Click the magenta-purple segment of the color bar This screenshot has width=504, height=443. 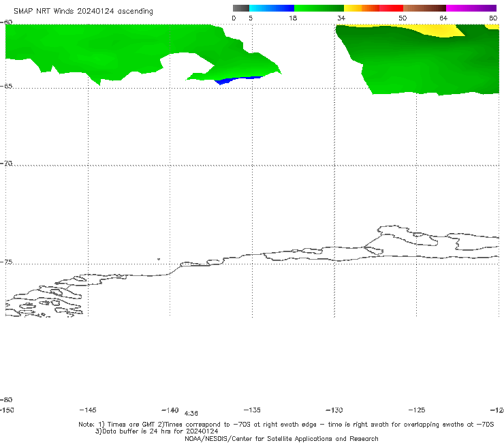471,8
